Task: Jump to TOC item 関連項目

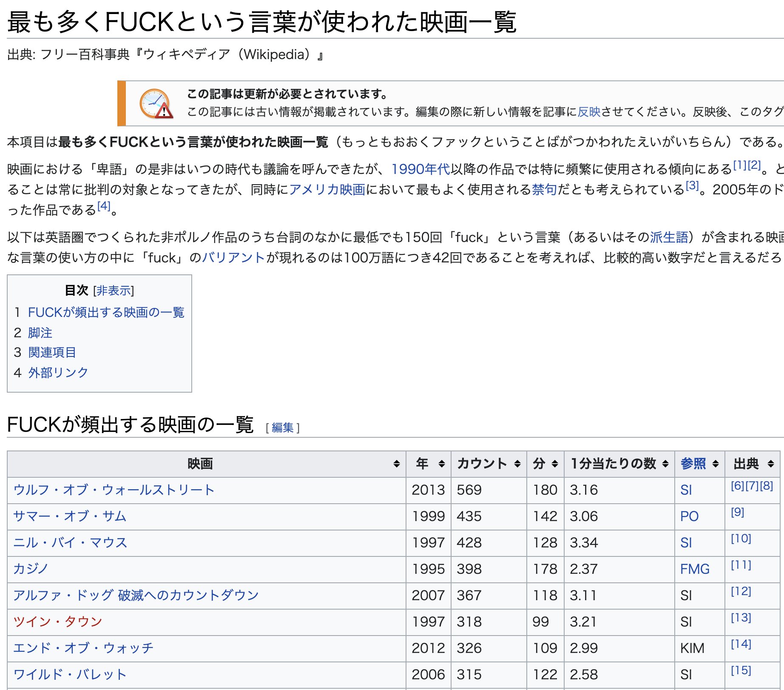Action: click(x=52, y=352)
